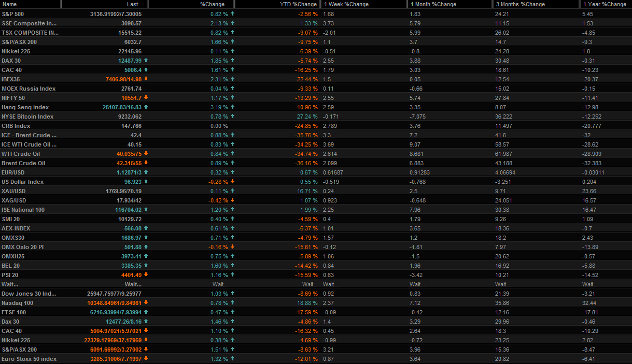This screenshot has height=364, width=632.
Task: Click down arrow next to NIFTY 50 last price
Action: tap(146, 98)
